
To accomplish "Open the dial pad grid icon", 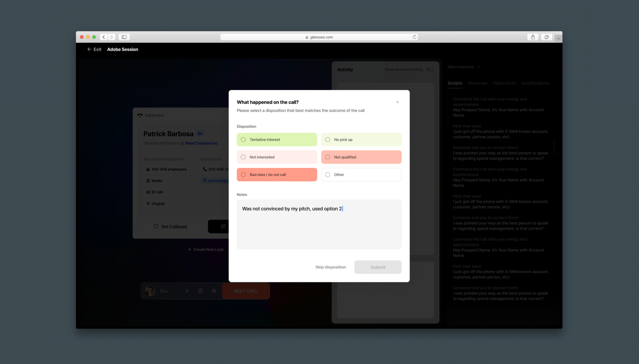I will 200,291.
